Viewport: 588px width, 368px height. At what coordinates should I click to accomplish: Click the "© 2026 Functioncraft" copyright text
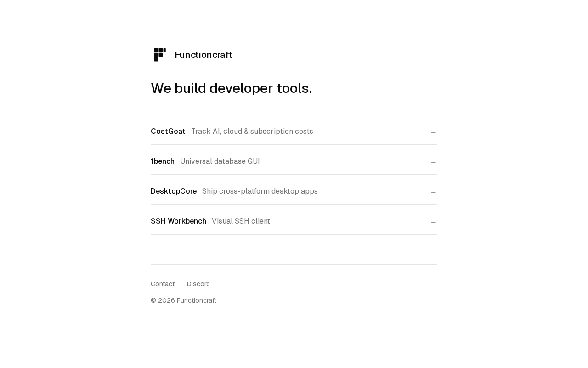click(183, 300)
